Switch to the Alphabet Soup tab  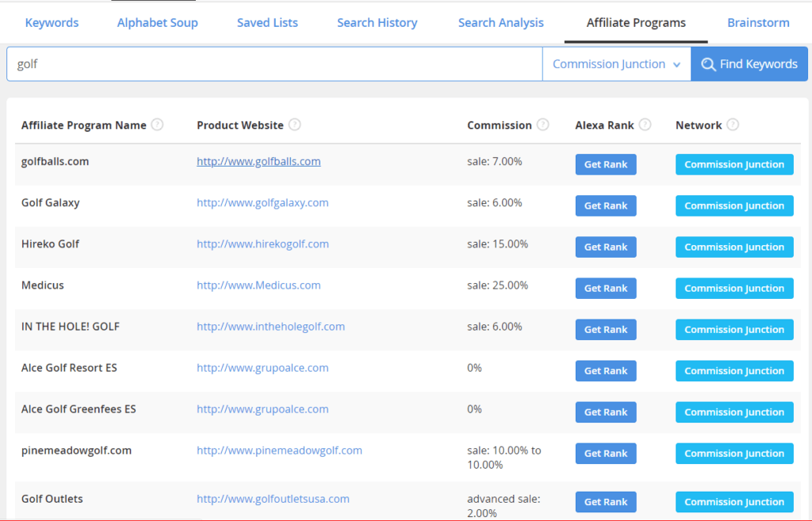pyautogui.click(x=157, y=22)
